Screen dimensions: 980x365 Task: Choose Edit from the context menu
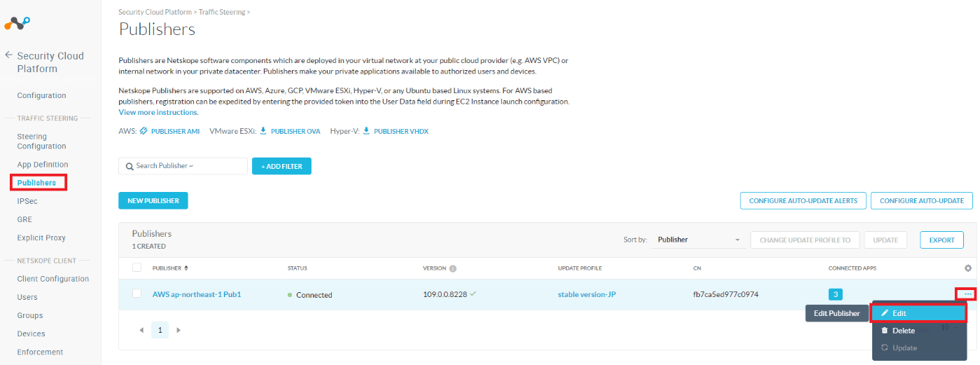[x=919, y=313]
